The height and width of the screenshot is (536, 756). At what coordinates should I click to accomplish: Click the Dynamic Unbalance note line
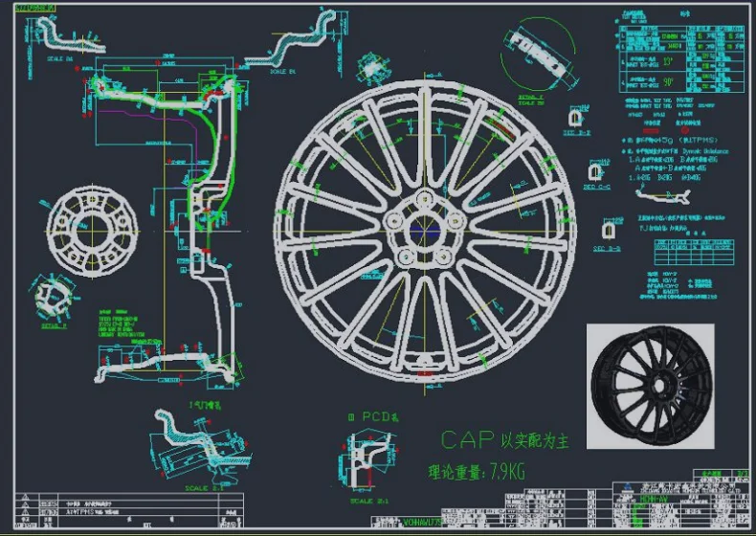pyautogui.click(x=675, y=151)
